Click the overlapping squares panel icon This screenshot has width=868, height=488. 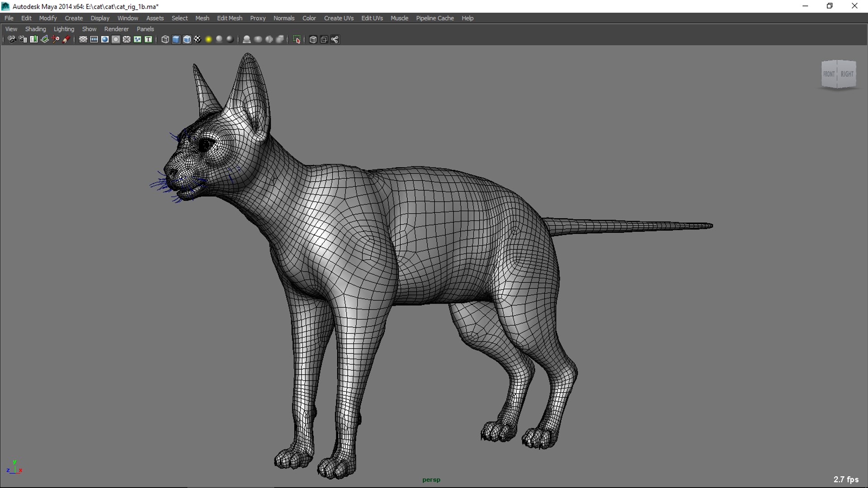(x=324, y=39)
